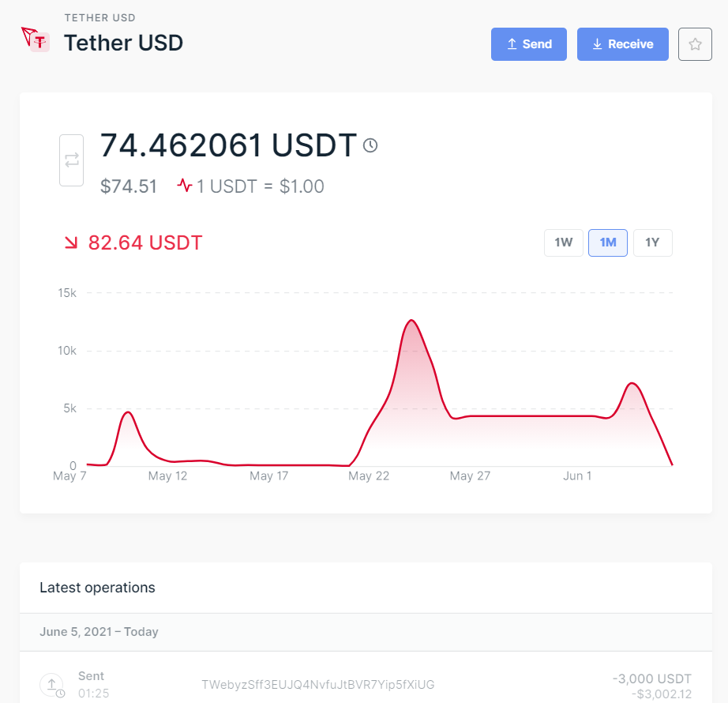Click the chart peak near May 22
Viewport: 728px width, 703px height.
(x=411, y=321)
